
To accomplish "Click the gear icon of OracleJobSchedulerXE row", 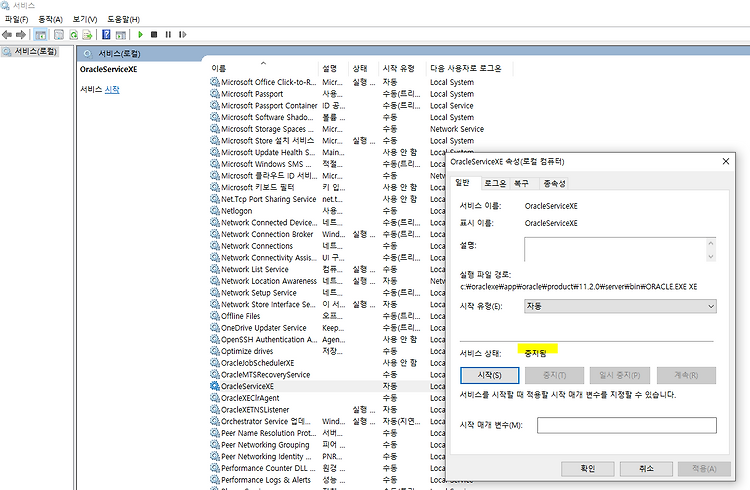I will coord(214,363).
